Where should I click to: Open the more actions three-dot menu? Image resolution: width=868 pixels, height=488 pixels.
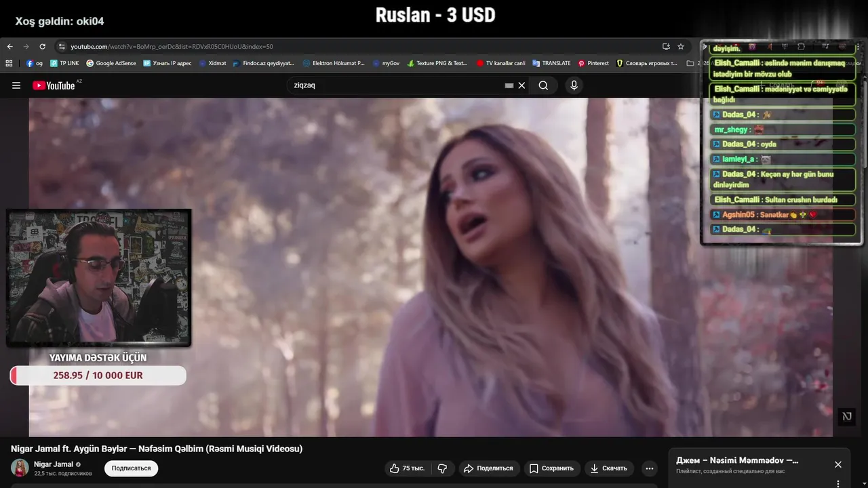[x=650, y=468]
